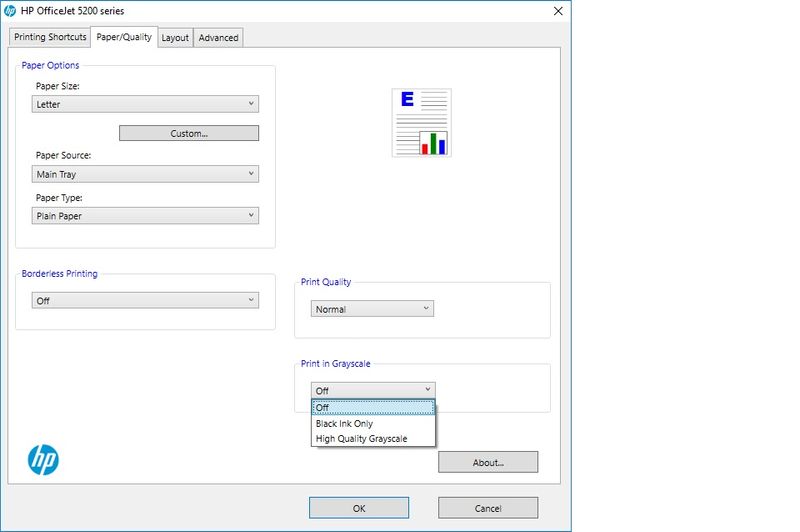The height and width of the screenshot is (532, 800).
Task: Choose Off in grayscale list
Action: [x=373, y=408]
